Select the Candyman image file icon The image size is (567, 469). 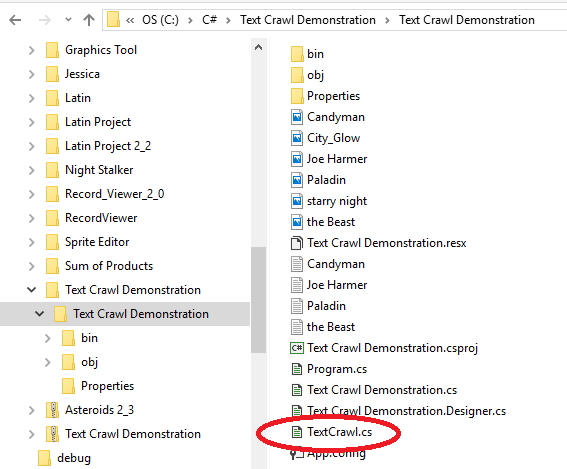tap(297, 117)
